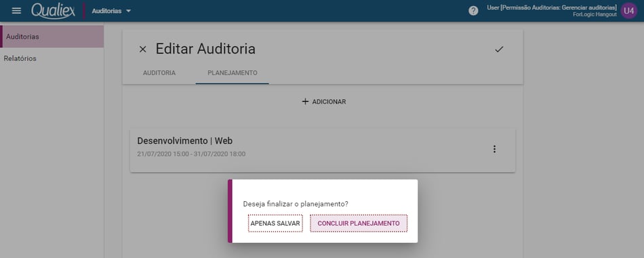
Task: Click the ADICIONAR button
Action: tap(323, 102)
